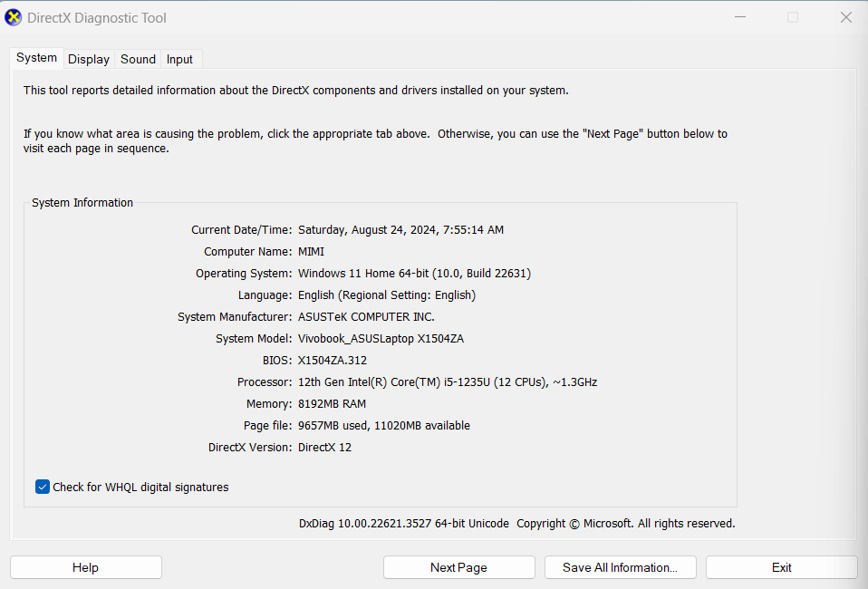The height and width of the screenshot is (589, 868).
Task: Switch to the Display tab
Action: tap(89, 59)
